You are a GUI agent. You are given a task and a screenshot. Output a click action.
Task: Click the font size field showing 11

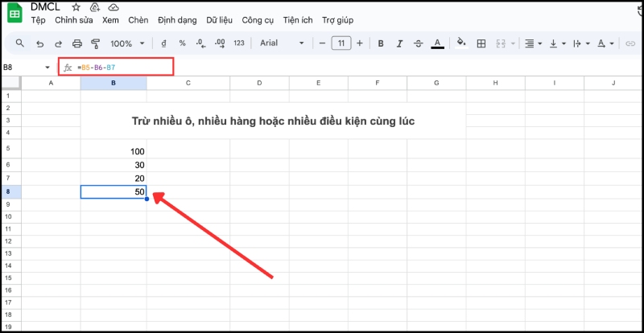tap(341, 43)
